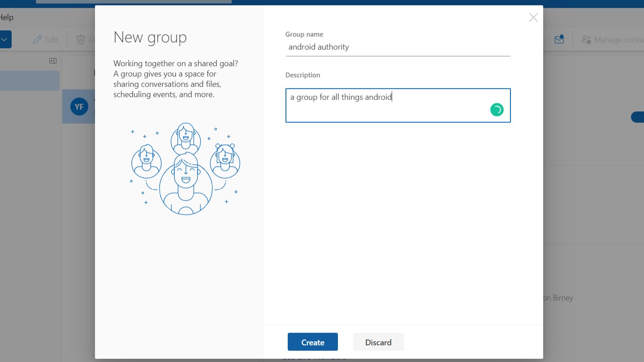The height and width of the screenshot is (362, 644).
Task: Click the group people illustration
Action: click(185, 169)
